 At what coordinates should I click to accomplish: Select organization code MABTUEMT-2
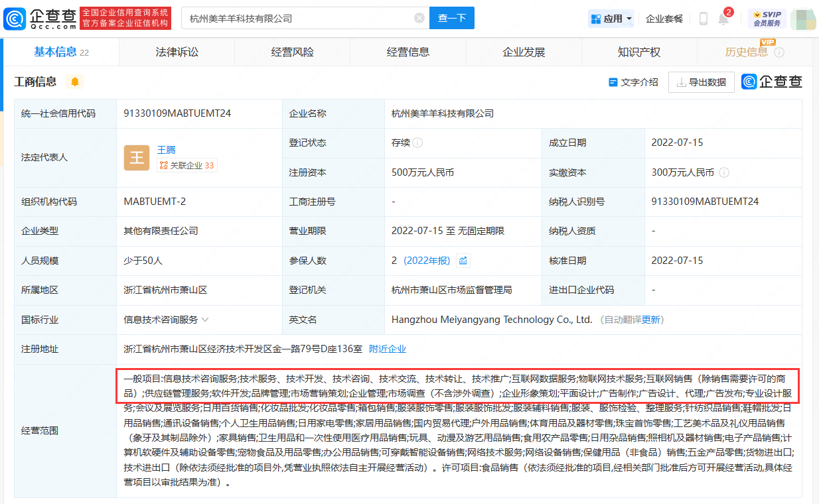click(155, 202)
